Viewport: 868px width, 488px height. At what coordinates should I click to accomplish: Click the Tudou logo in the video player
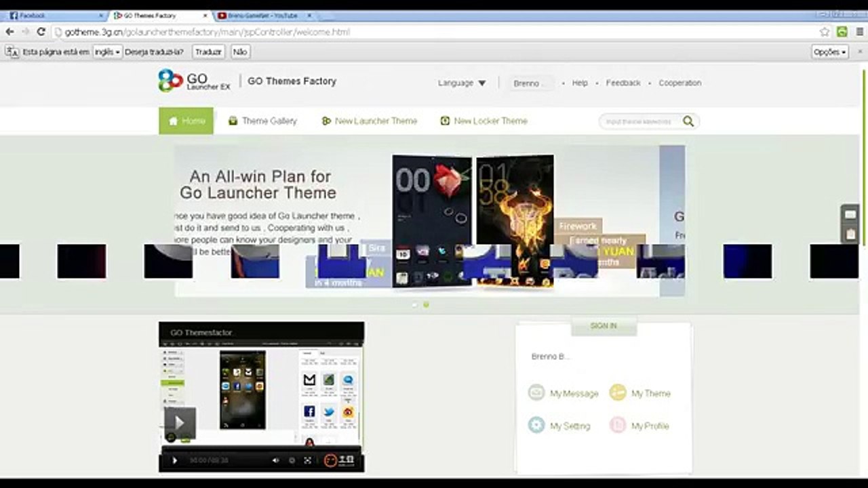coord(339,461)
